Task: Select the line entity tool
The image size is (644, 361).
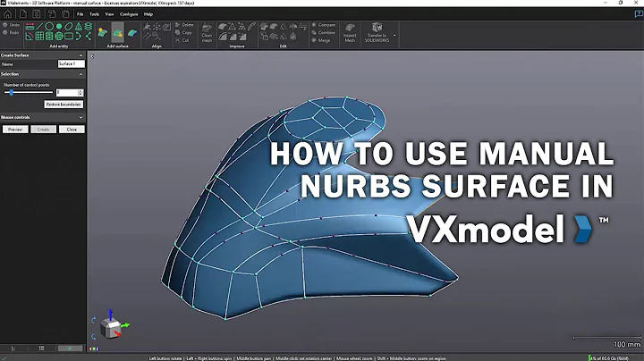Action: [39, 27]
